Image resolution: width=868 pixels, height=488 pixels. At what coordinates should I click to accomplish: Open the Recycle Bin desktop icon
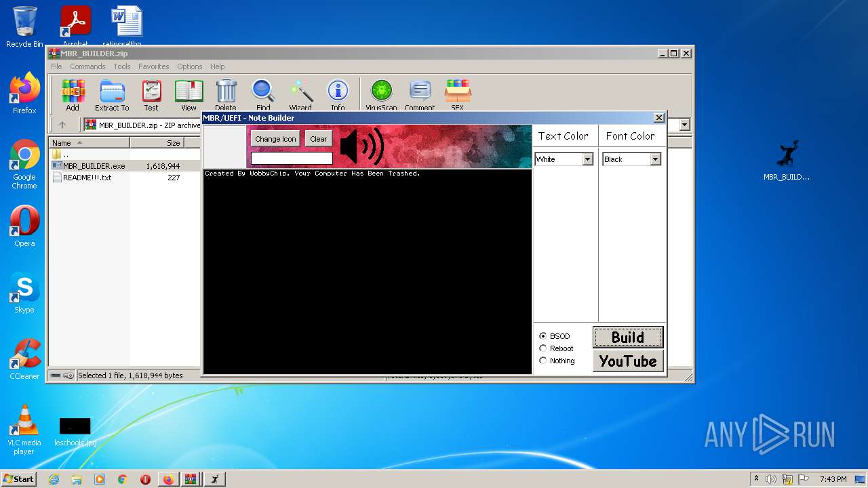pyautogui.click(x=24, y=27)
